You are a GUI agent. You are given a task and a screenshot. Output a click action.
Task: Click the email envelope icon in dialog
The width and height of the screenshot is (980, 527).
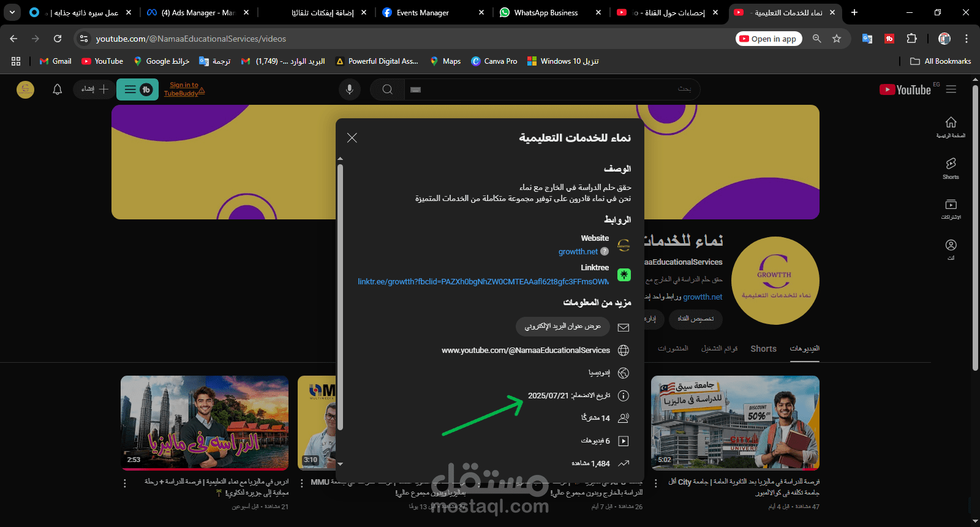(624, 327)
